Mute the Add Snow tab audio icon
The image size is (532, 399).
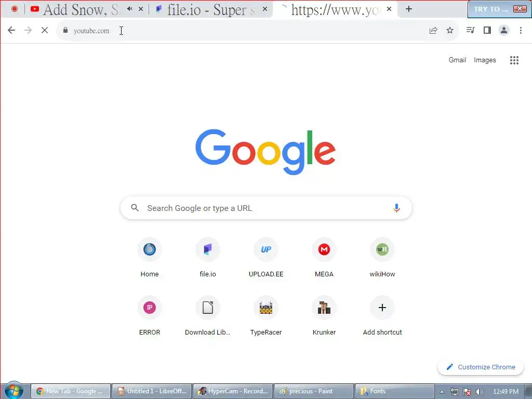129,9
